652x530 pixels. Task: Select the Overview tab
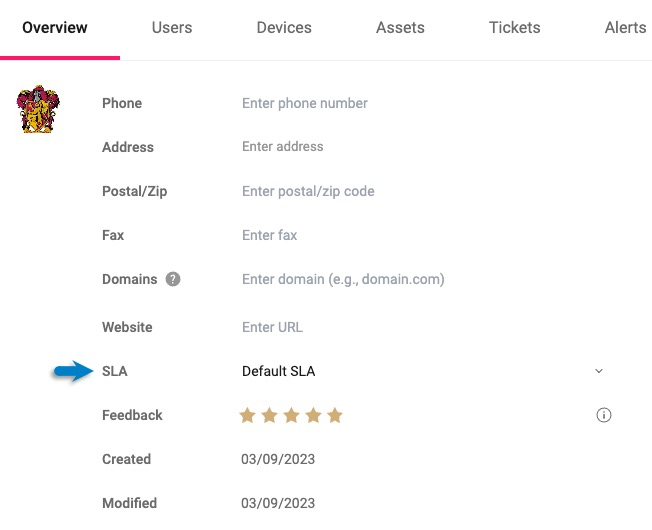[55, 27]
